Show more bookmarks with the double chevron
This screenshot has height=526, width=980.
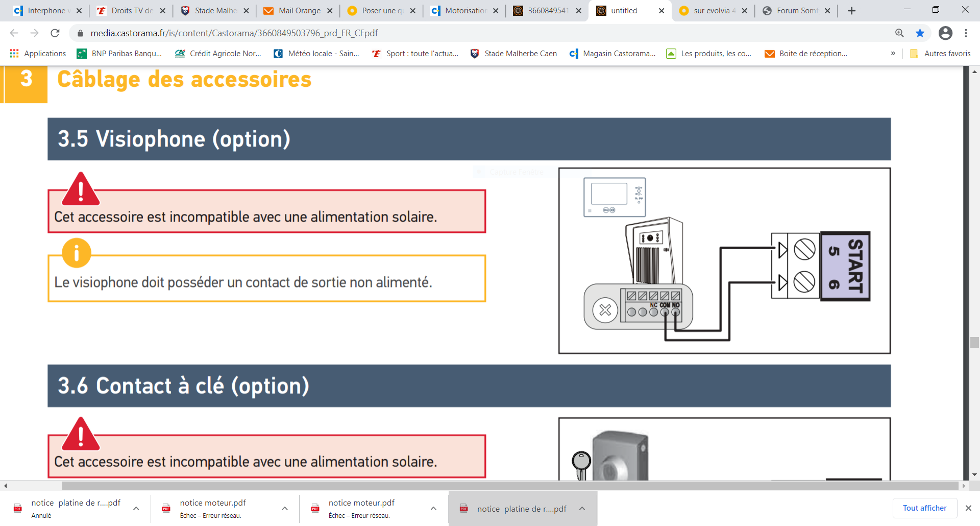(893, 54)
